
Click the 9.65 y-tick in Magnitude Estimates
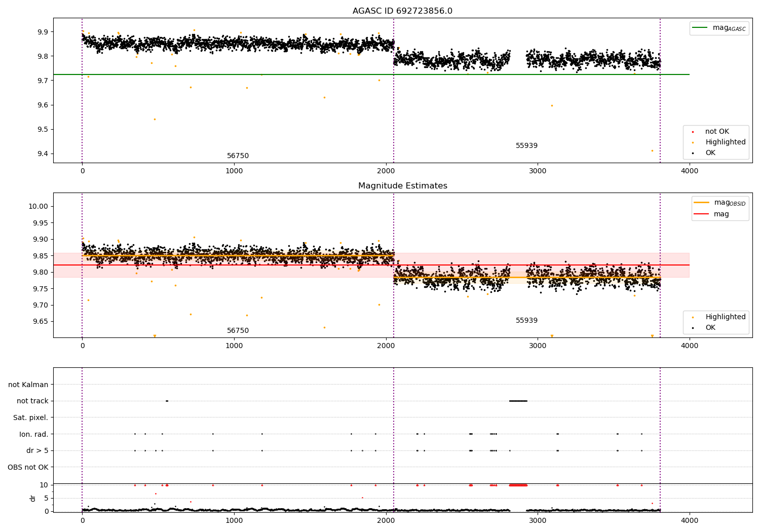41,322
